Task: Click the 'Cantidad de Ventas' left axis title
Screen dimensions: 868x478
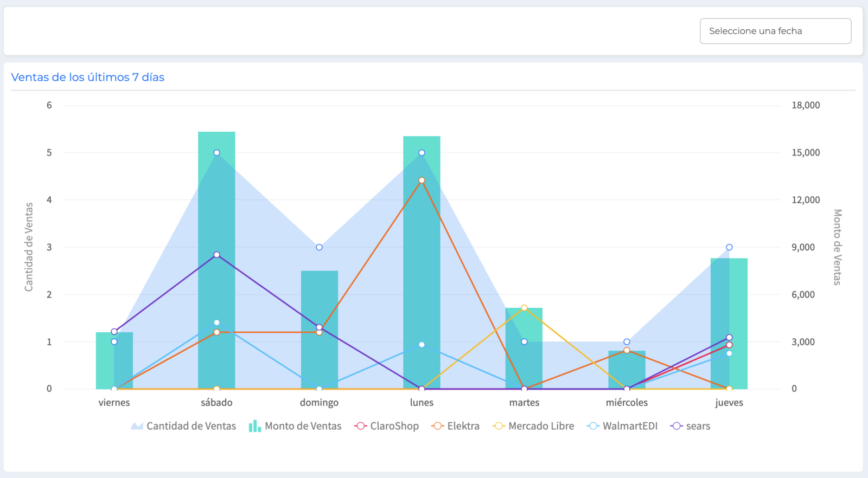Action: [x=29, y=247]
